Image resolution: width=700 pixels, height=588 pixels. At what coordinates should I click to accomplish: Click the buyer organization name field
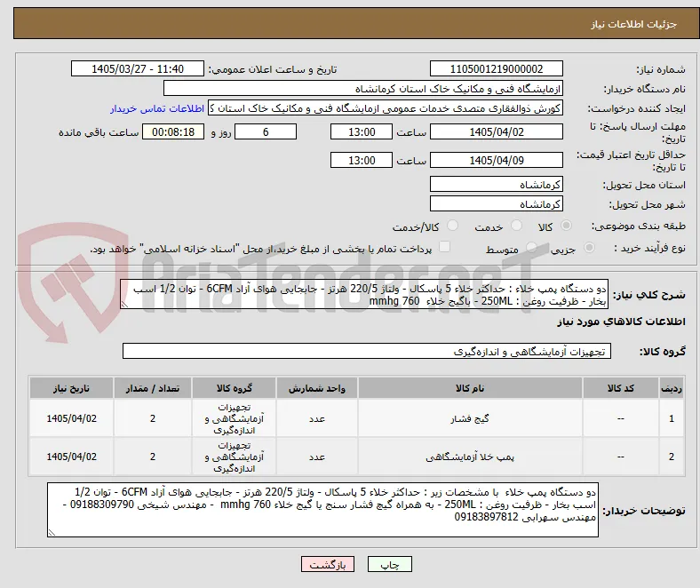pyautogui.click(x=363, y=89)
